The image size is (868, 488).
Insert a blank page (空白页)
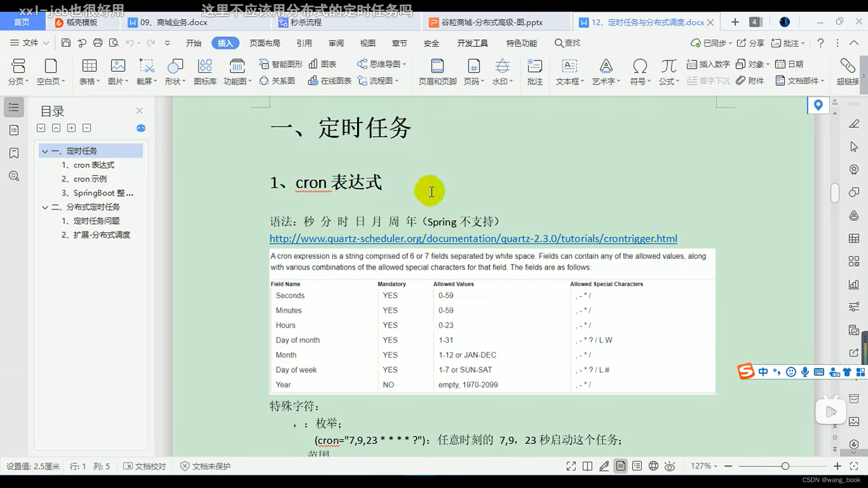tap(51, 72)
